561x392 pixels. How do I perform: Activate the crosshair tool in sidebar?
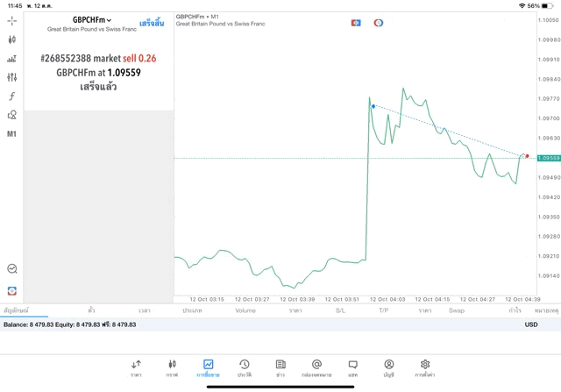pyautogui.click(x=11, y=21)
